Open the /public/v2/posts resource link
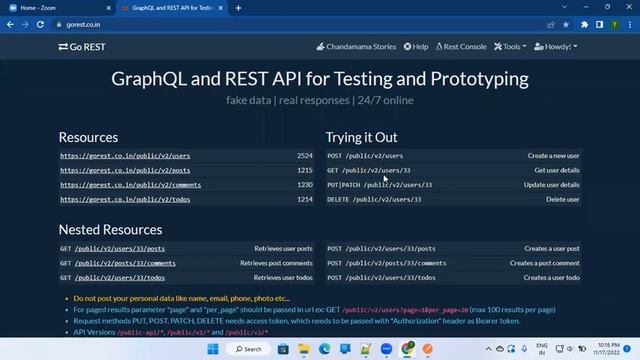This screenshot has height=360, width=640. coord(125,171)
